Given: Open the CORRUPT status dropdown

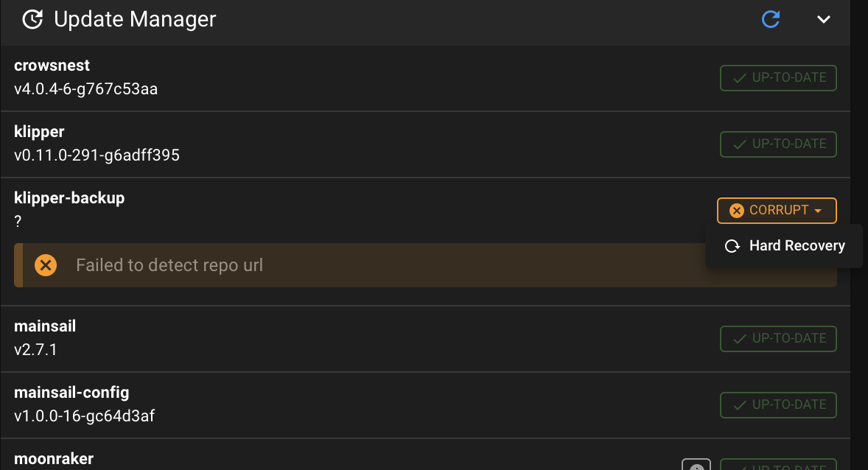Looking at the screenshot, I should [x=777, y=211].
